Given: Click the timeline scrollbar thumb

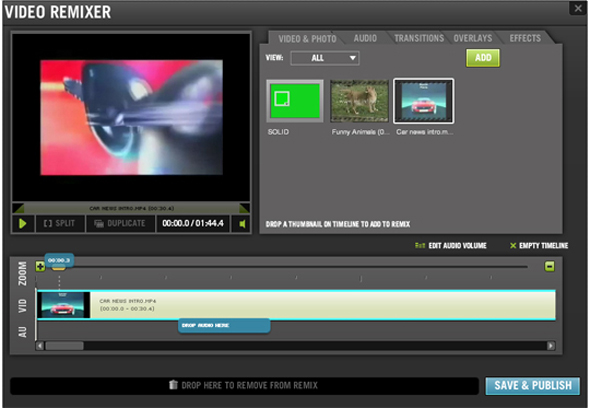Looking at the screenshot, I should coord(64,346).
